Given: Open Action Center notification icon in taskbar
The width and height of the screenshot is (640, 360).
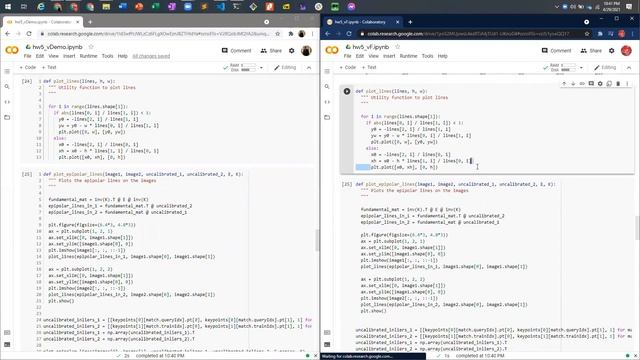Looking at the screenshot, I should click(629, 7).
